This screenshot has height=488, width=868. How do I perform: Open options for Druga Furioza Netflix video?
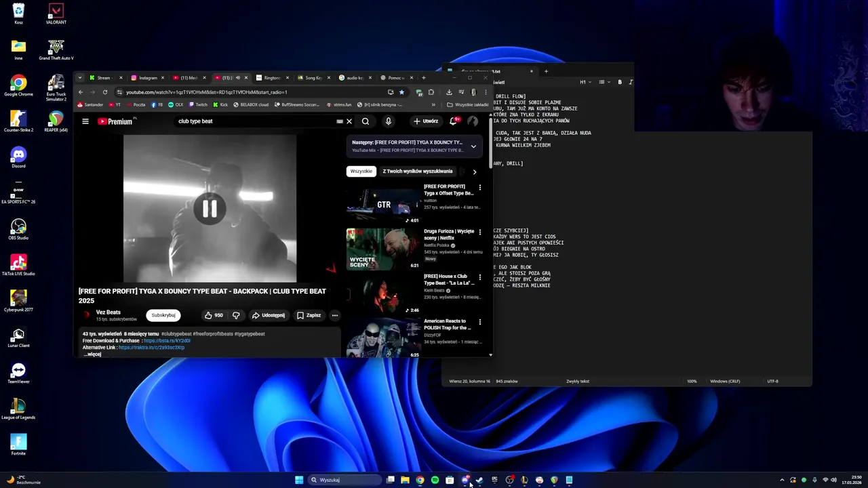tap(480, 232)
